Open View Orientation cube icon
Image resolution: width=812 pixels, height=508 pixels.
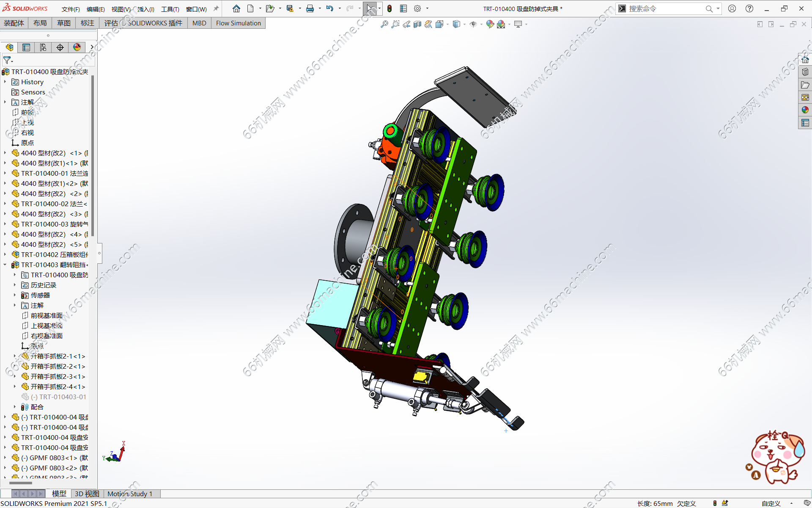439,24
